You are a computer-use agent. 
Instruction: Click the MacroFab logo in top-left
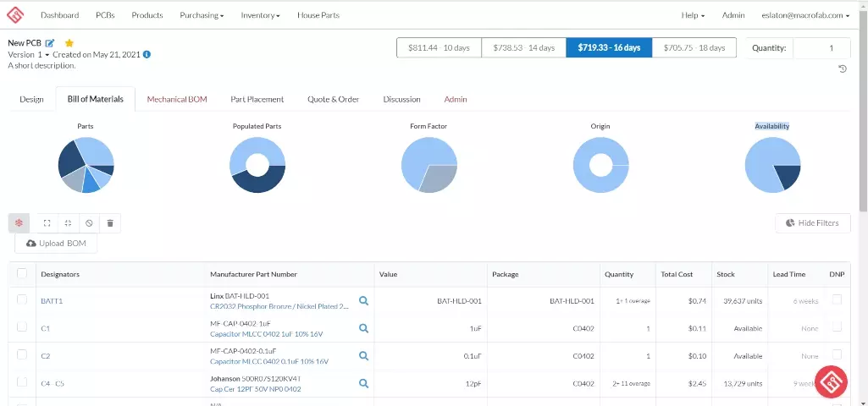coord(15,15)
